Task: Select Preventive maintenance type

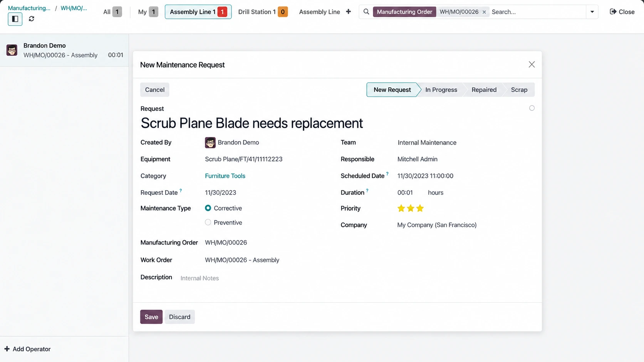Action: pos(208,222)
